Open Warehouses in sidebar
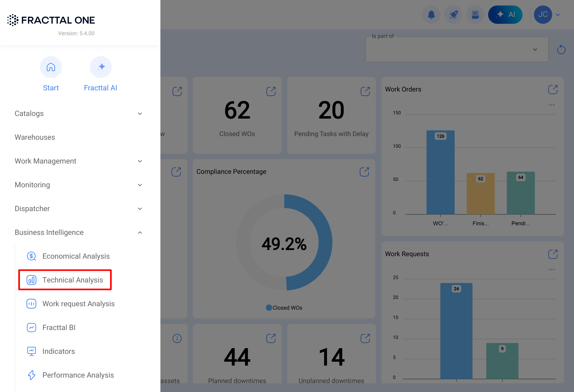The width and height of the screenshot is (574, 392). (x=35, y=137)
